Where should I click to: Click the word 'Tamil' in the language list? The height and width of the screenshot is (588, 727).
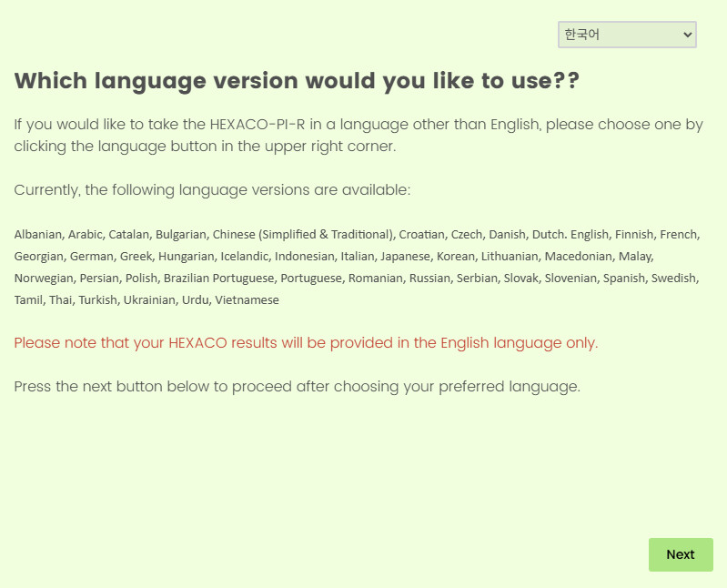[x=28, y=300]
